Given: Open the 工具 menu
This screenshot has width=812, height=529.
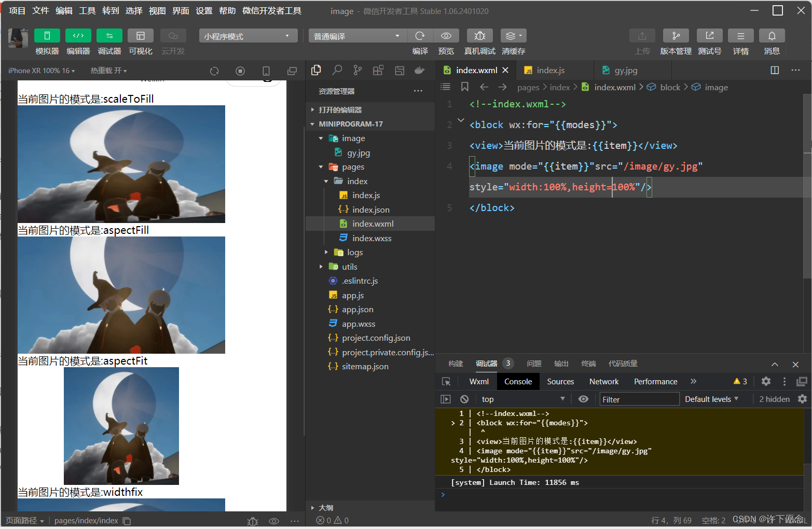Looking at the screenshot, I should click(x=87, y=10).
